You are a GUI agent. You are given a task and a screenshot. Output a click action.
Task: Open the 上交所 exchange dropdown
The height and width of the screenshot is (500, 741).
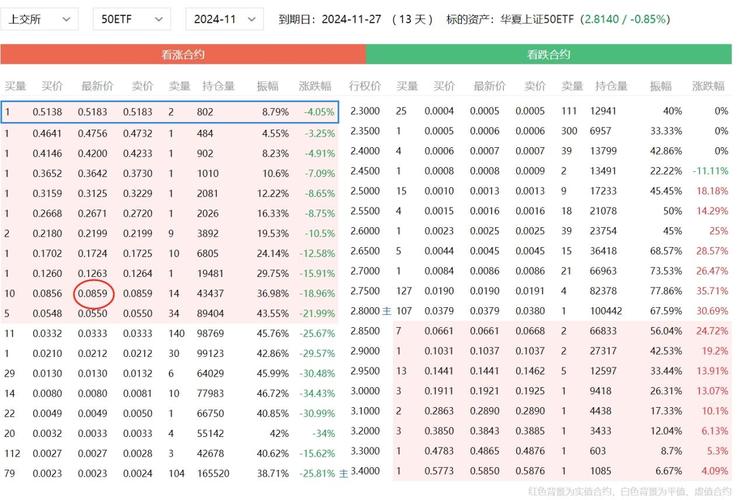39,19
